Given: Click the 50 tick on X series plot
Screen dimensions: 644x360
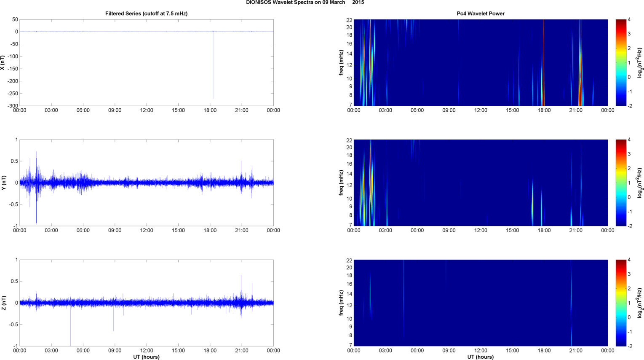Looking at the screenshot, I should pyautogui.click(x=16, y=19).
